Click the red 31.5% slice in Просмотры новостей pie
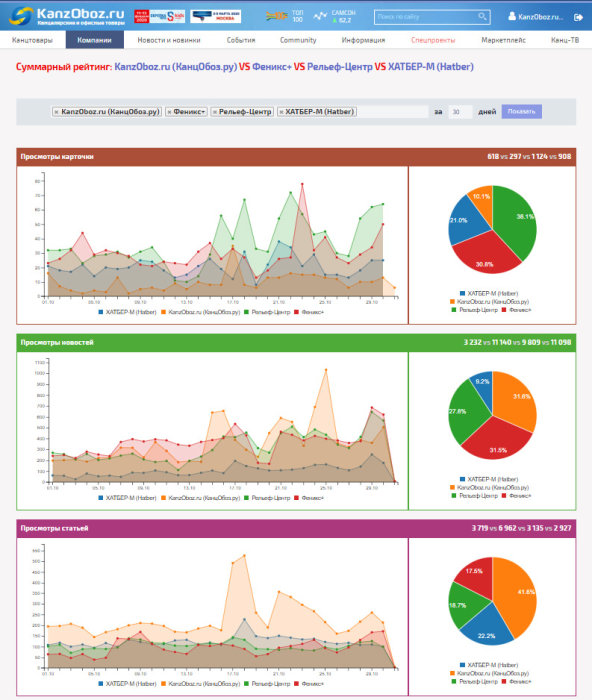This screenshot has width=592, height=700. [498, 442]
